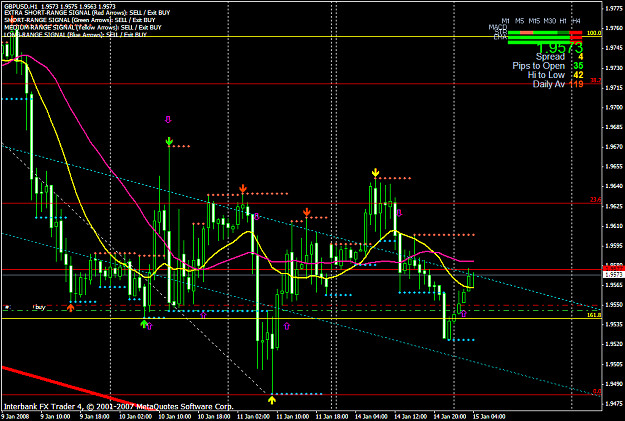The height and width of the screenshot is (421, 625).
Task: Click the 15 Jan 04:00 time label
Action: pos(489,417)
